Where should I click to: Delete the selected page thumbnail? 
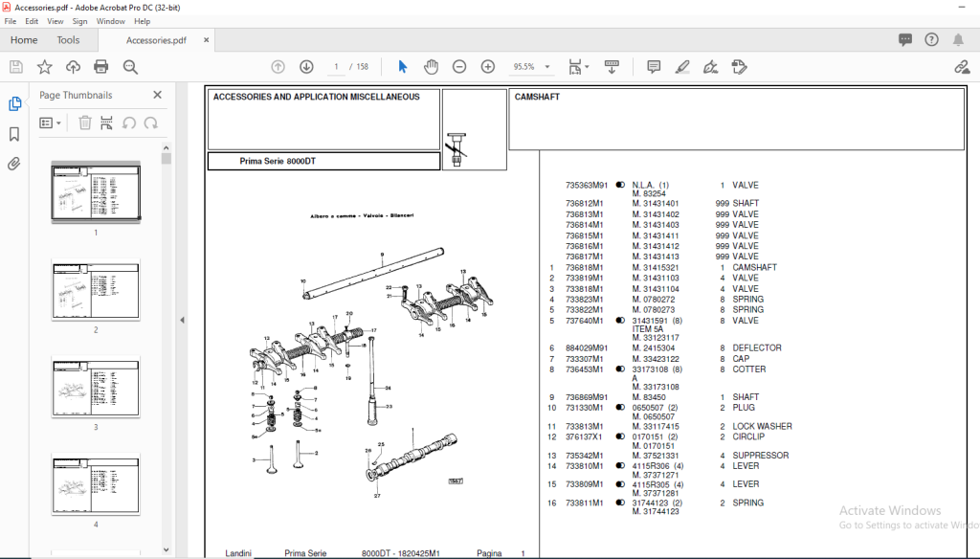(85, 123)
